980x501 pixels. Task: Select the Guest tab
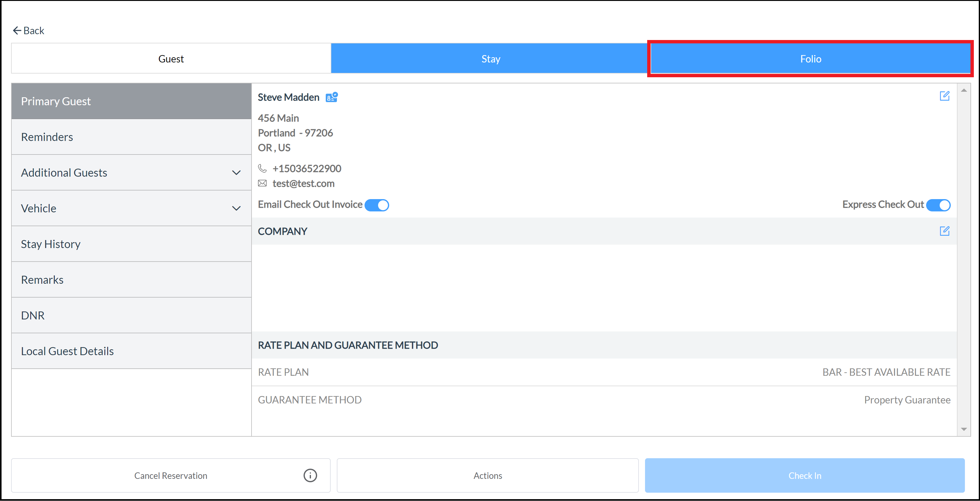171,58
